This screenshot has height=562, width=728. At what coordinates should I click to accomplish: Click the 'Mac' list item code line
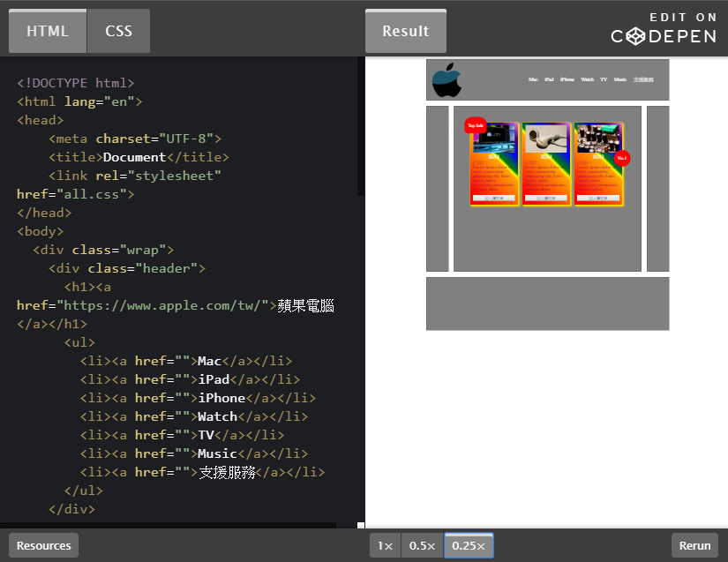[186, 361]
